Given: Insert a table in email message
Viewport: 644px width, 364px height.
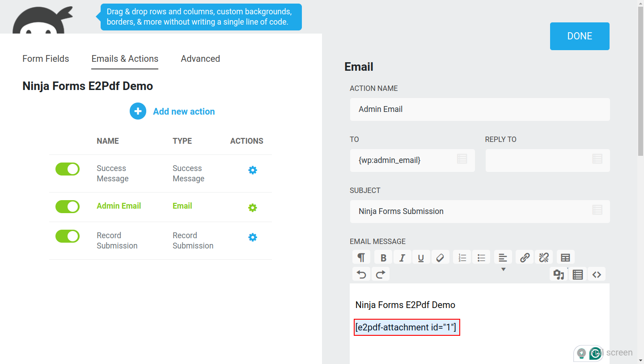Looking at the screenshot, I should point(565,257).
